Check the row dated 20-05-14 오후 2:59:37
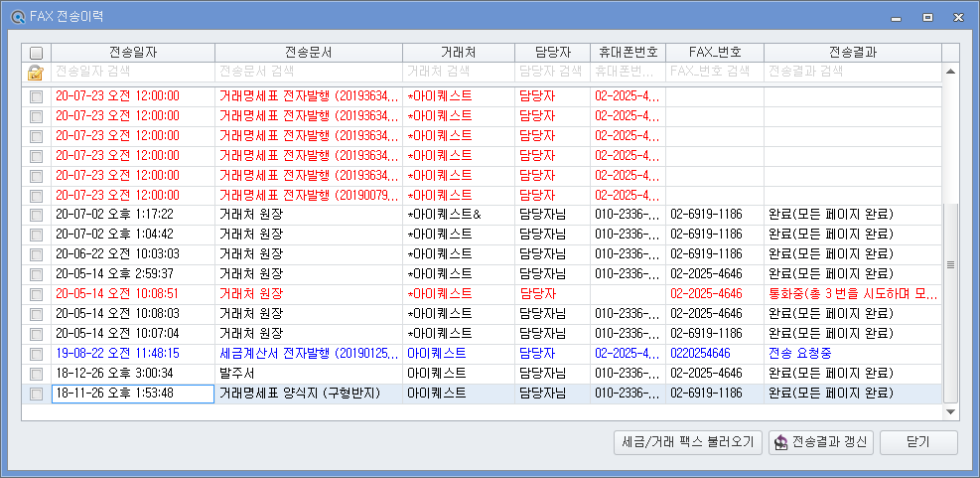This screenshot has height=478, width=980. 37,274
